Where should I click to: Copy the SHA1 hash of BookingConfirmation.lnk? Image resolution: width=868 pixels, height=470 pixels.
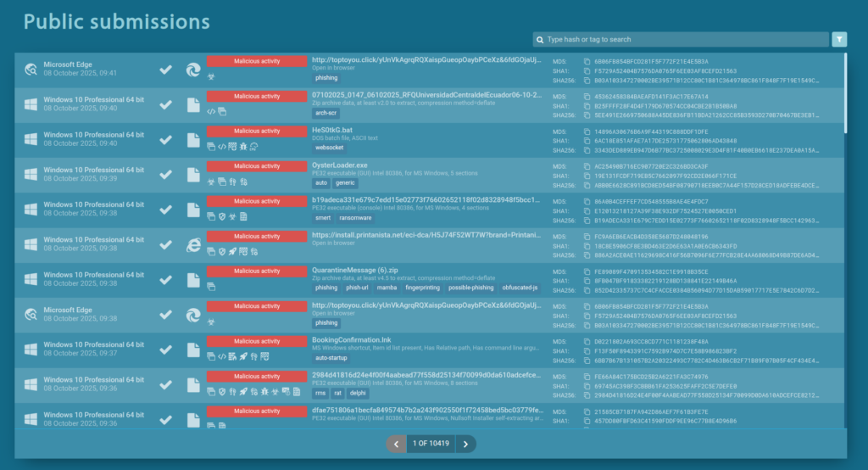tap(587, 350)
